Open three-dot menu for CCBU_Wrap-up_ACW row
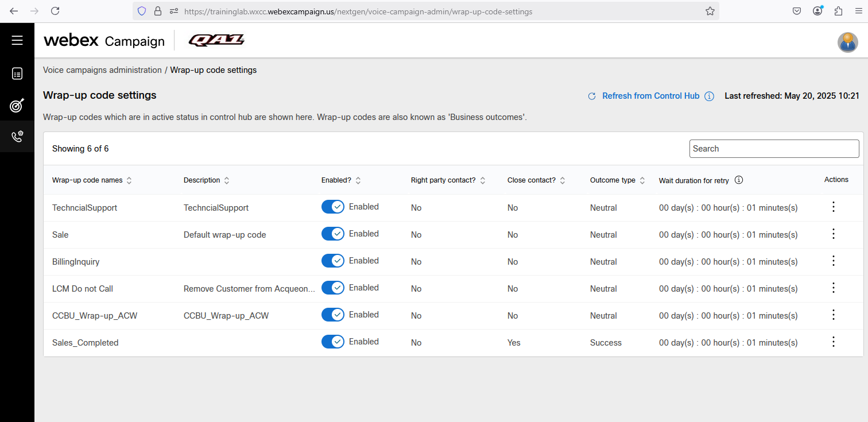Viewport: 868px width, 422px height. (834, 315)
